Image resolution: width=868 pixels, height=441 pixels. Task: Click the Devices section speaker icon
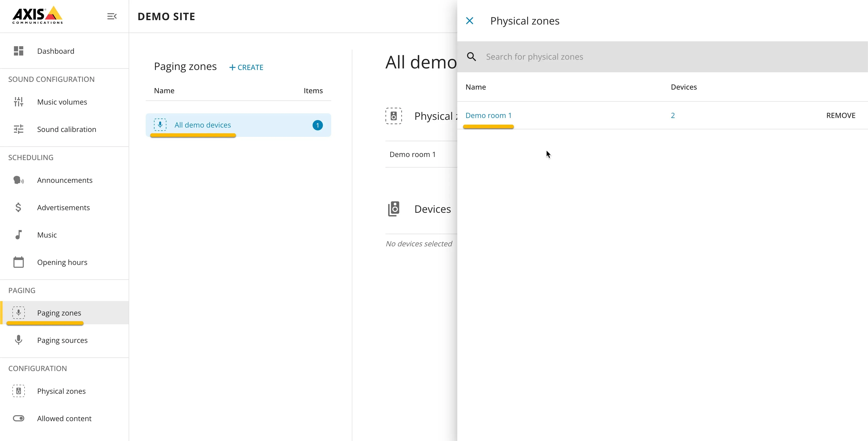(393, 209)
